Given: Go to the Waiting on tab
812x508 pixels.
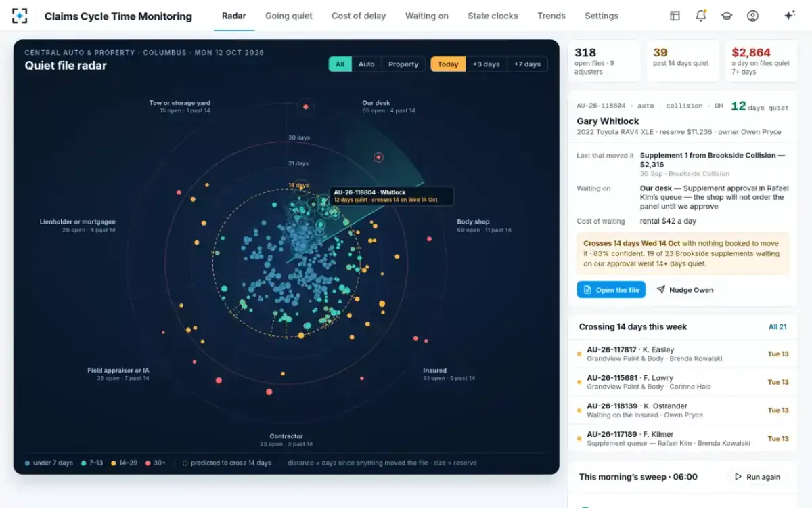Looking at the screenshot, I should [x=427, y=16].
